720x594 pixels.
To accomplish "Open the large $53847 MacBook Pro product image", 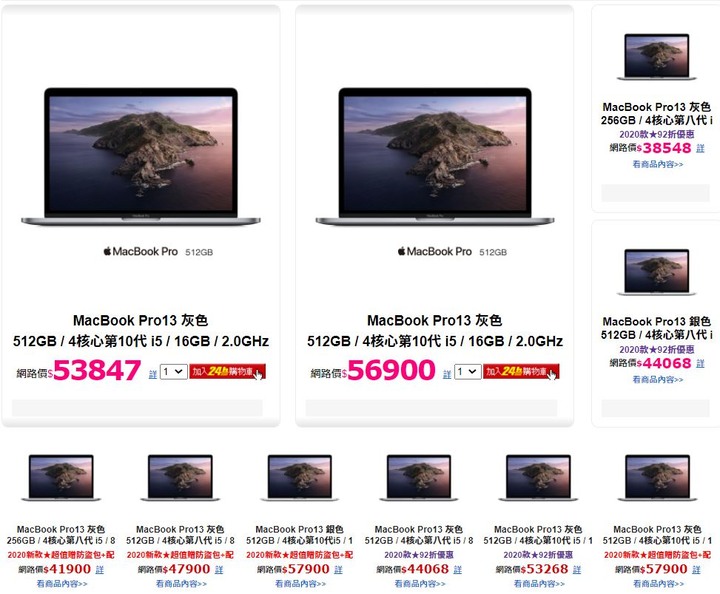I will (x=141, y=157).
